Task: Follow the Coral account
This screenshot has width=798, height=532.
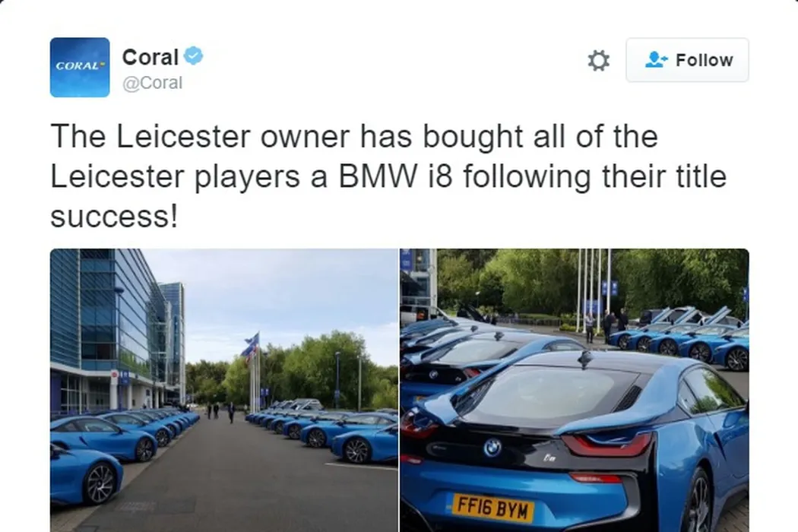Action: pos(687,60)
